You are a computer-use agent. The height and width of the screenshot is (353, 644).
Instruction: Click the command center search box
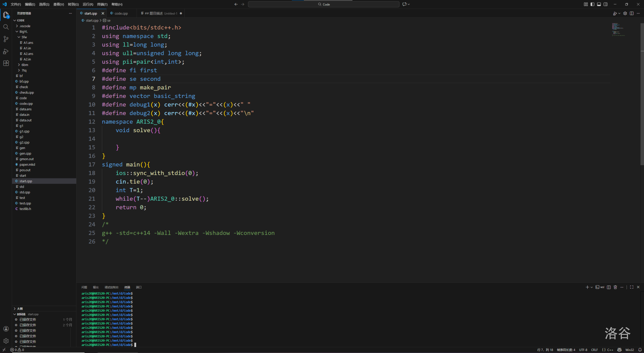[324, 4]
